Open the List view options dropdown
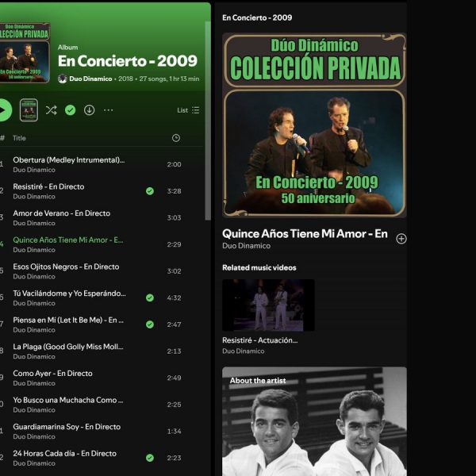The height and width of the screenshot is (476, 476). pos(188,110)
